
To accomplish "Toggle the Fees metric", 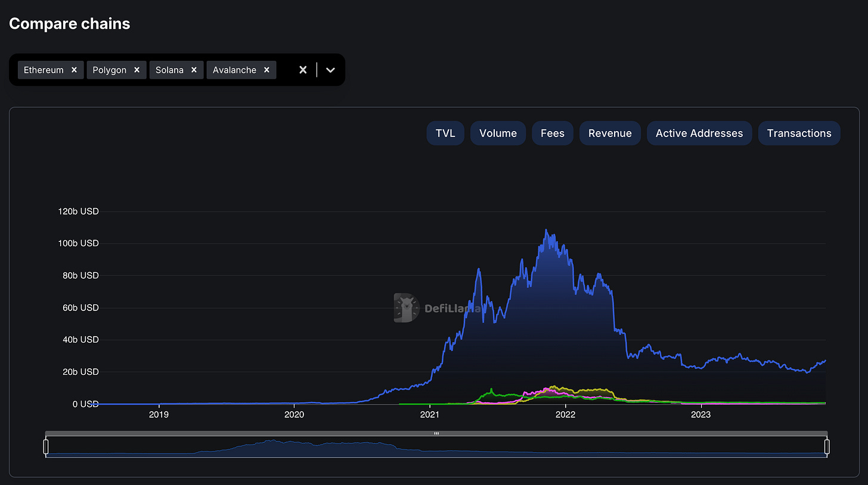I will point(552,133).
